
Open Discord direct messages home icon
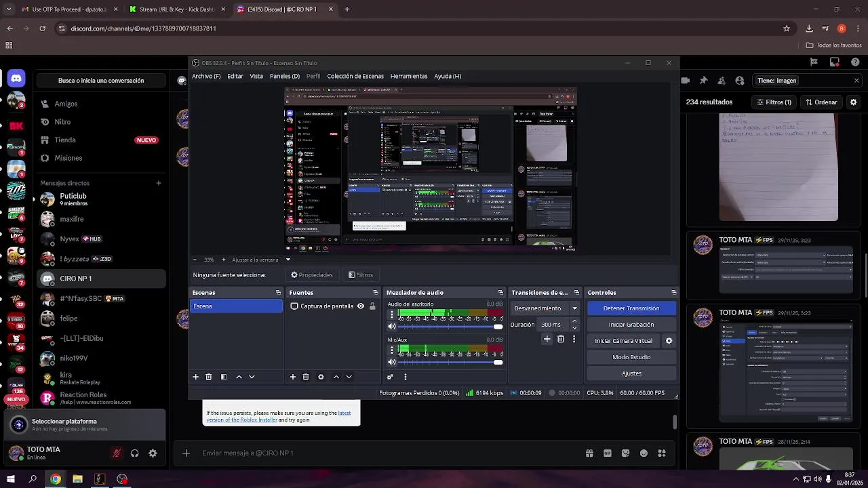16,79
